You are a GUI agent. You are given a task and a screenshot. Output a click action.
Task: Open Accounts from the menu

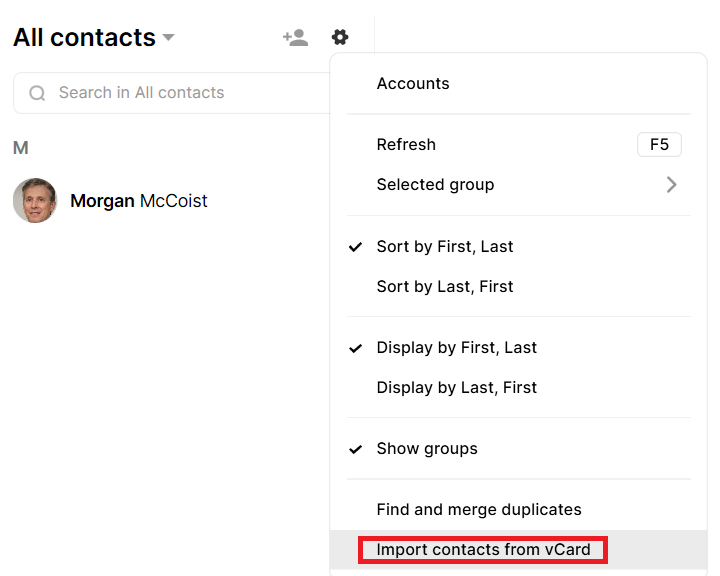point(519,84)
